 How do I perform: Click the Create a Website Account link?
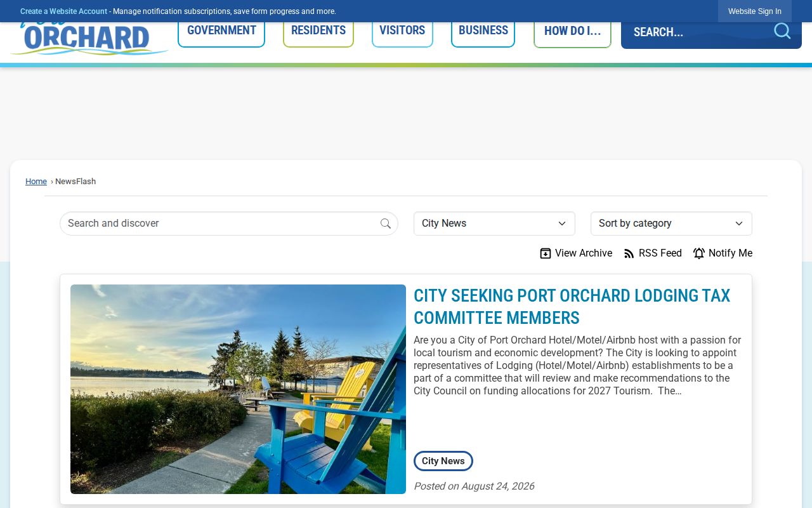(63, 11)
